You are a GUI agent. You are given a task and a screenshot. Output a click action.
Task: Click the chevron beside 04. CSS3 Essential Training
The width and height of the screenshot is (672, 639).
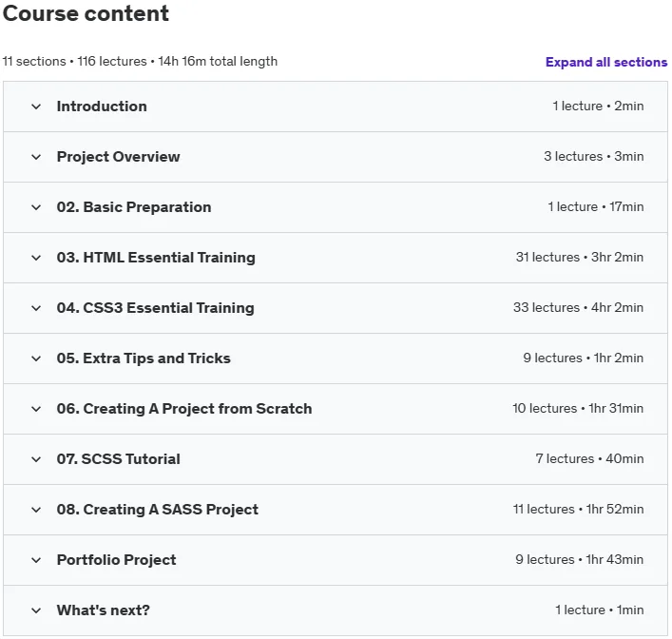click(36, 308)
